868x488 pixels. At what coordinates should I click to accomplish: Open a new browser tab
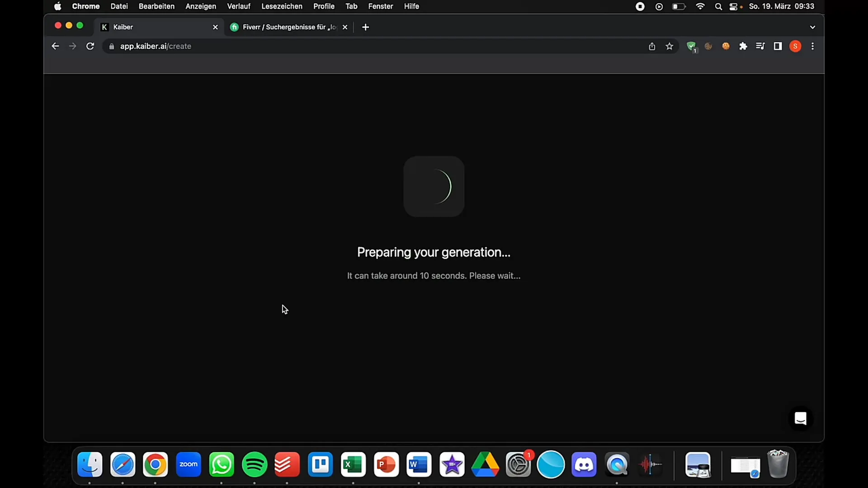click(366, 27)
